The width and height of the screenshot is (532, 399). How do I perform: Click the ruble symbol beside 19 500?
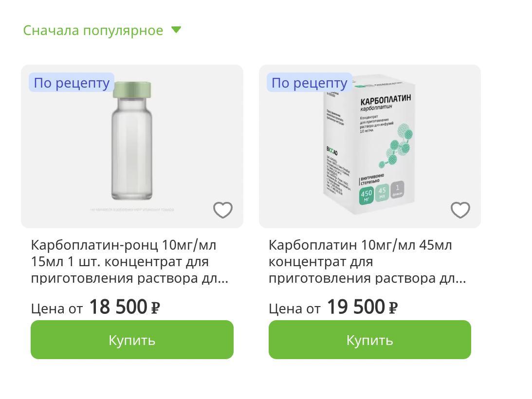pos(393,308)
